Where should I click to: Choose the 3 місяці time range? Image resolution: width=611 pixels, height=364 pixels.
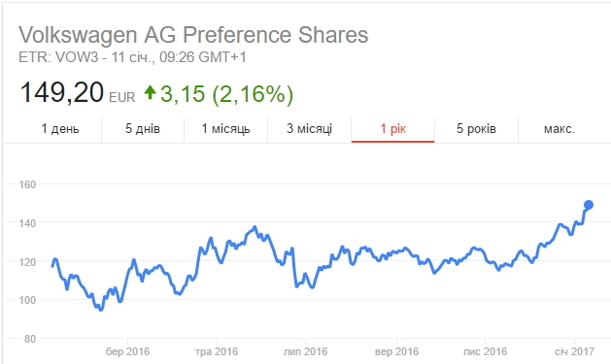point(310,129)
